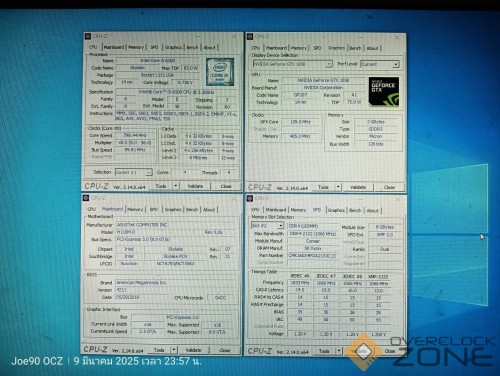Click Close button in Mainboard window
Viewport: 500px width, 376px height.
pos(225,350)
